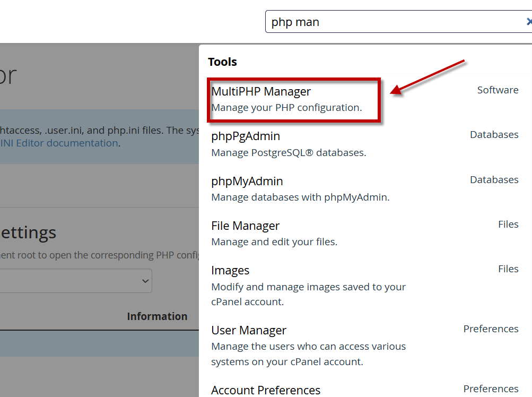Open MultiPHP Manager from the search results

point(261,91)
